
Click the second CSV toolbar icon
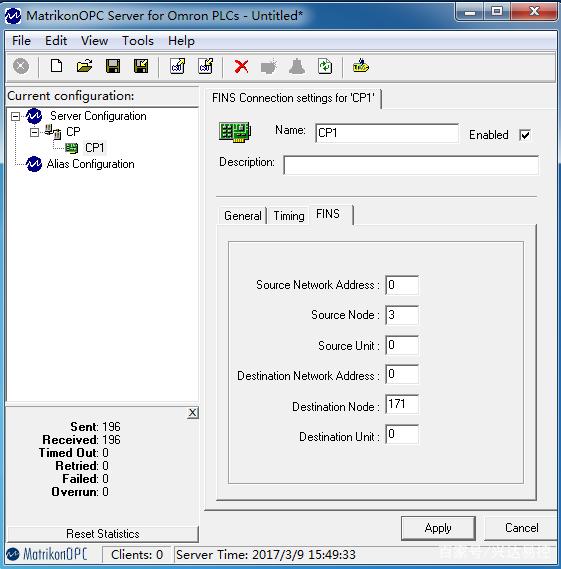205,66
